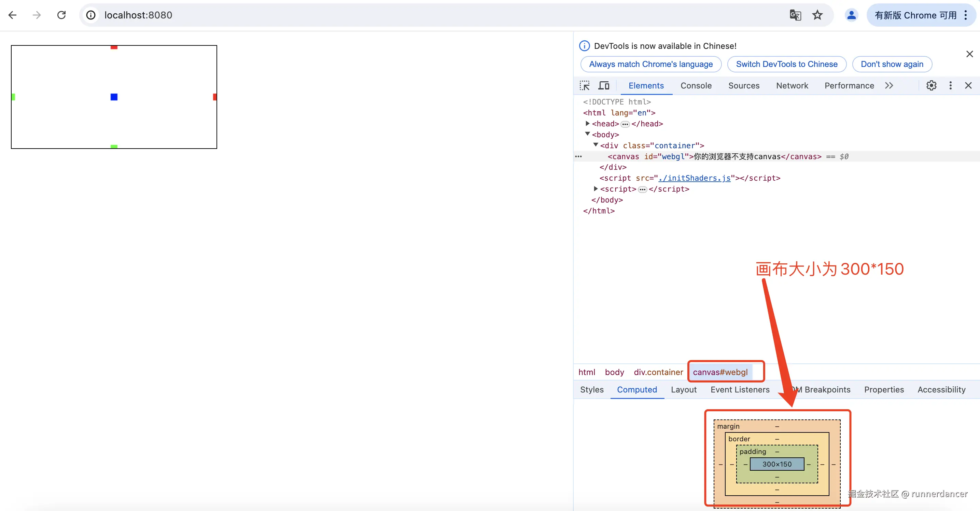Bookmark this page with star icon

click(x=817, y=15)
